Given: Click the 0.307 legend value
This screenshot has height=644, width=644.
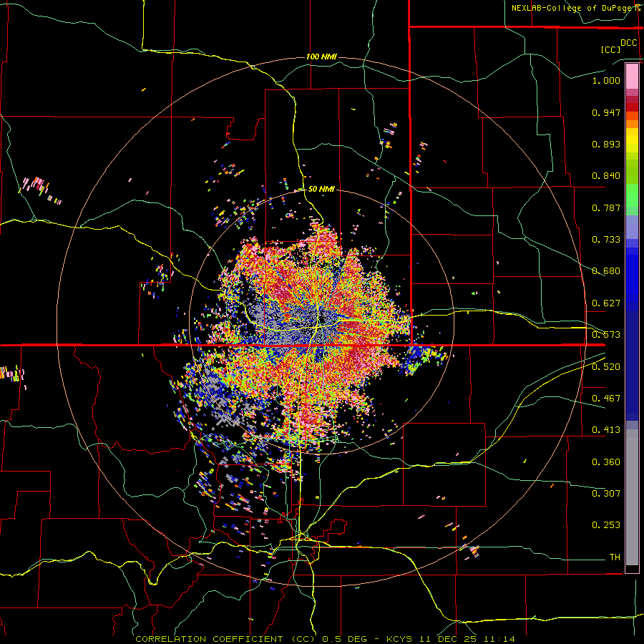Looking at the screenshot, I should [x=606, y=494].
